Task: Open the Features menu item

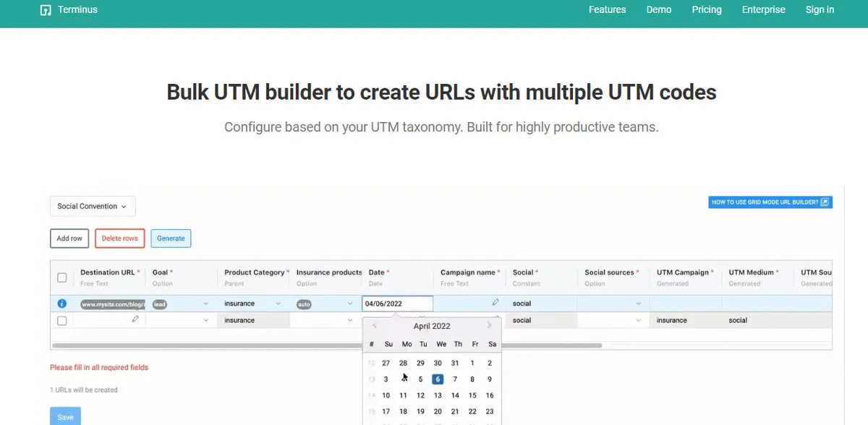Action: [607, 9]
